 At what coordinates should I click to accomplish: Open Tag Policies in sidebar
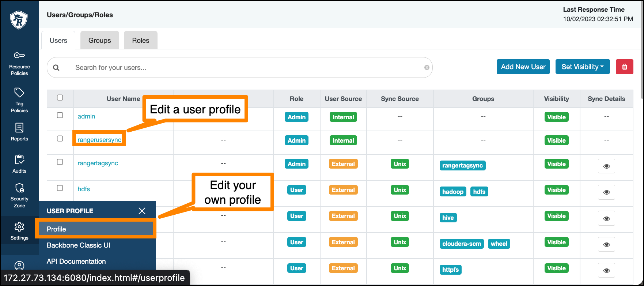19,100
